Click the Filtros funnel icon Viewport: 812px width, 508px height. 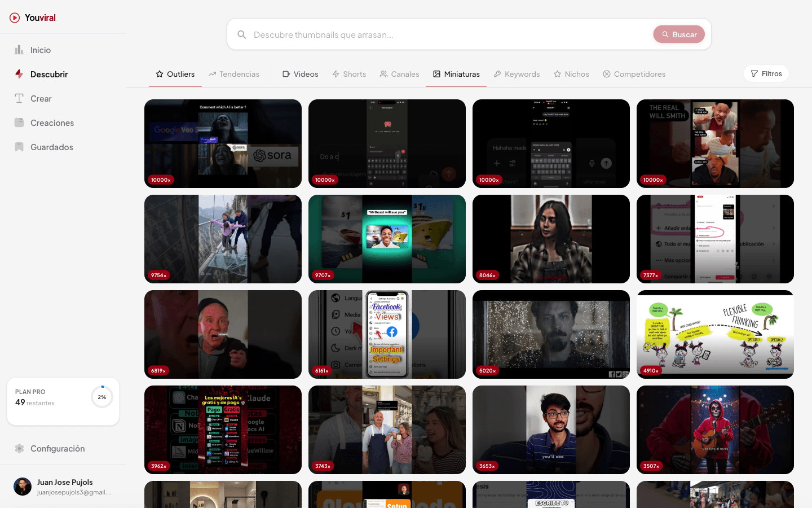(x=754, y=73)
